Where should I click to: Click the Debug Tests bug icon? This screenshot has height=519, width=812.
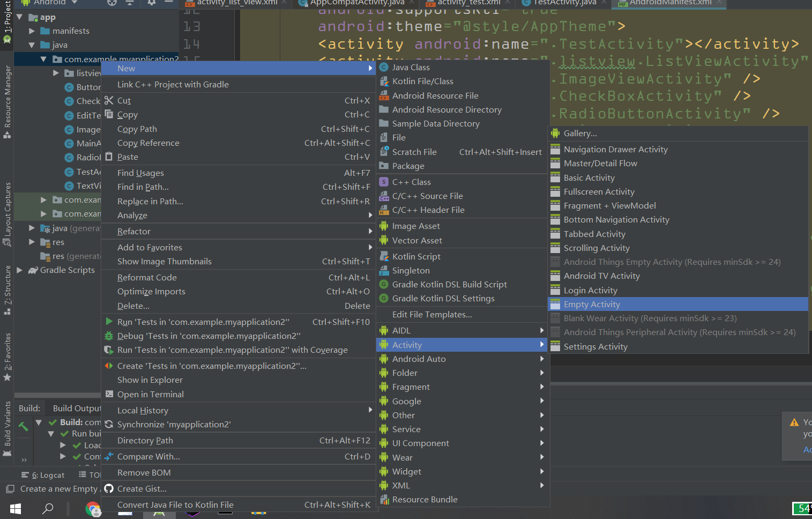[109, 336]
